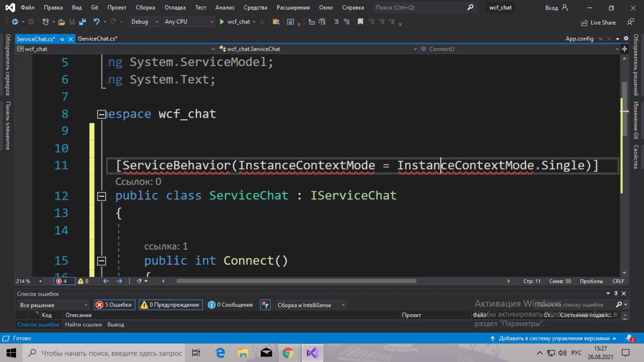Collapse the namespace wcf_chat block
Viewport: 644px width, 362px height.
[x=102, y=114]
